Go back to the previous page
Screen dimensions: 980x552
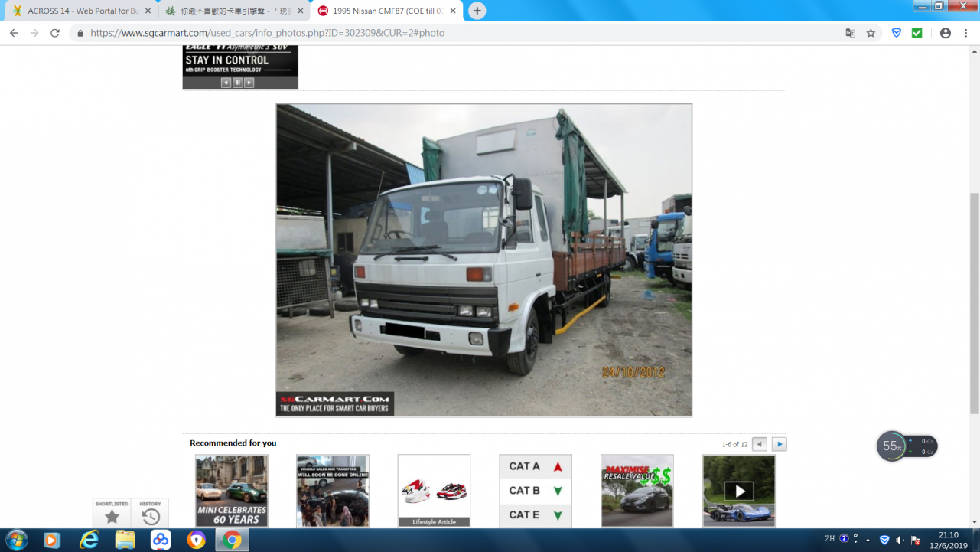click(14, 33)
